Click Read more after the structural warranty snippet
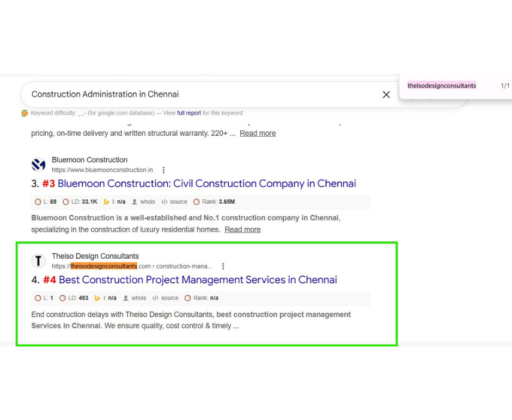 [258, 133]
